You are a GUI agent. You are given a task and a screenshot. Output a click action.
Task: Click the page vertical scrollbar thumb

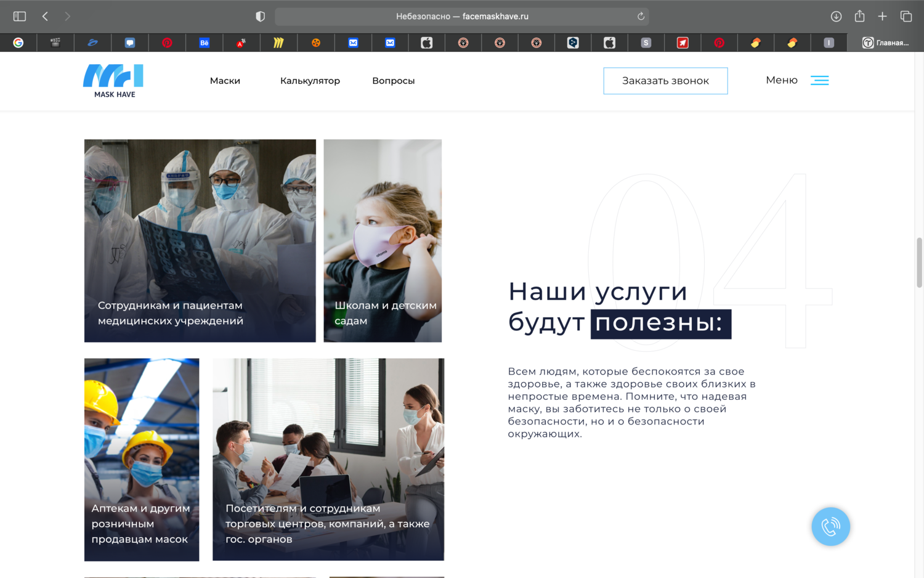pos(919,263)
